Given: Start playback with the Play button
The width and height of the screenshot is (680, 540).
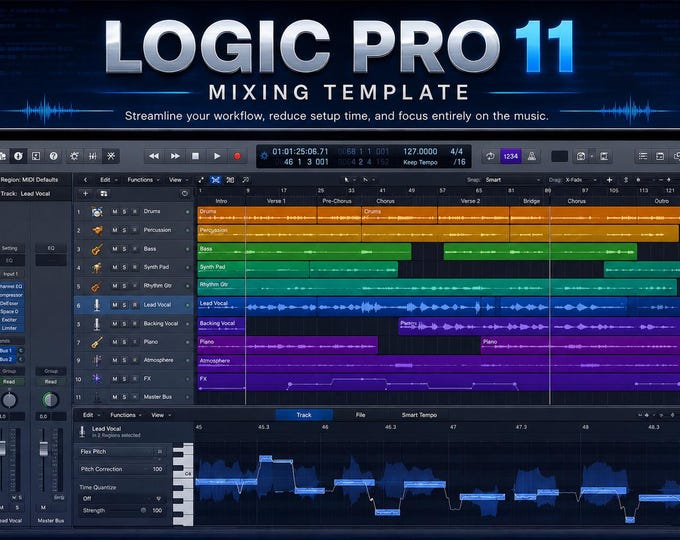Looking at the screenshot, I should (x=216, y=156).
